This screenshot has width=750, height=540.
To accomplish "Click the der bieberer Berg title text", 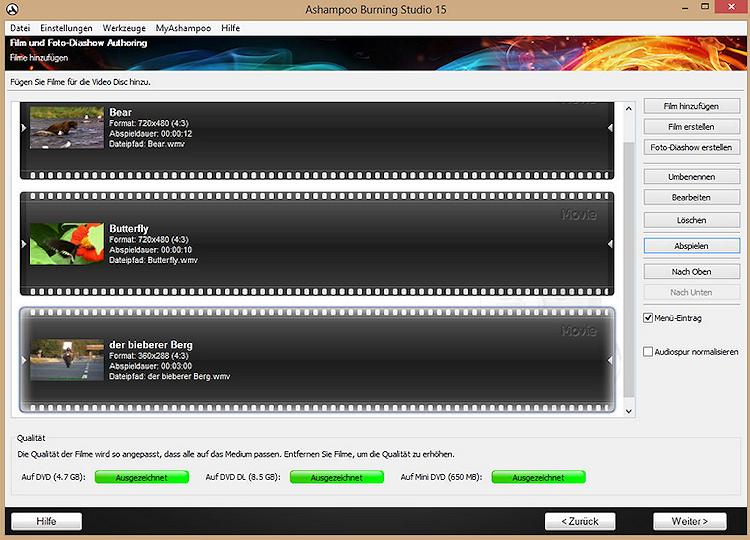I will coord(151,345).
